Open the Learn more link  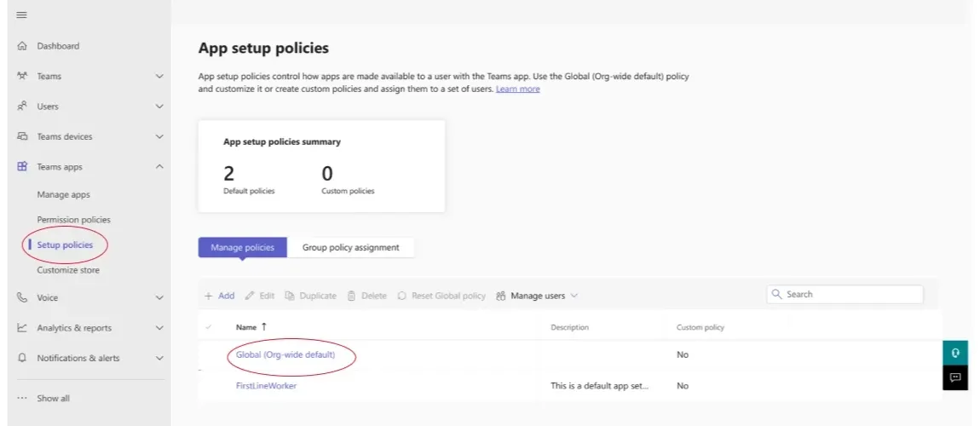click(x=518, y=89)
